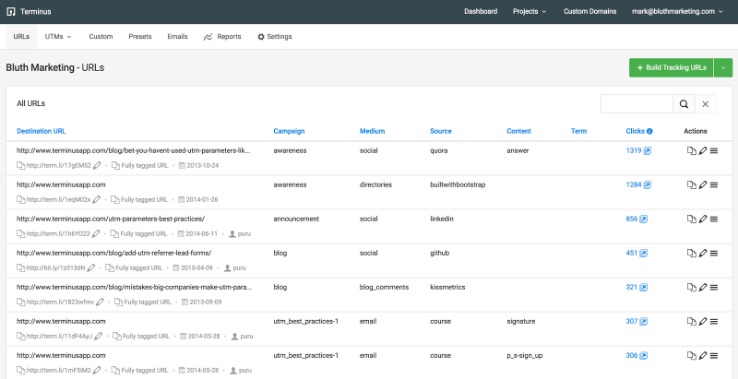Viewport: 738px width, 379px height.
Task: Open menu icon in linkedin row
Action: 714,219
